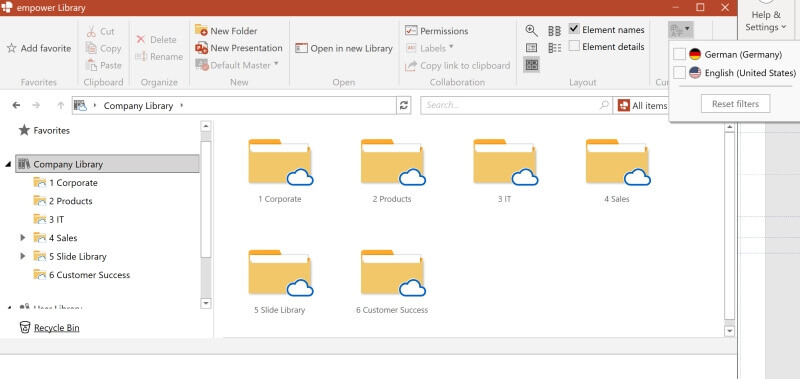
Task: Click the Rename command
Action: point(159,57)
